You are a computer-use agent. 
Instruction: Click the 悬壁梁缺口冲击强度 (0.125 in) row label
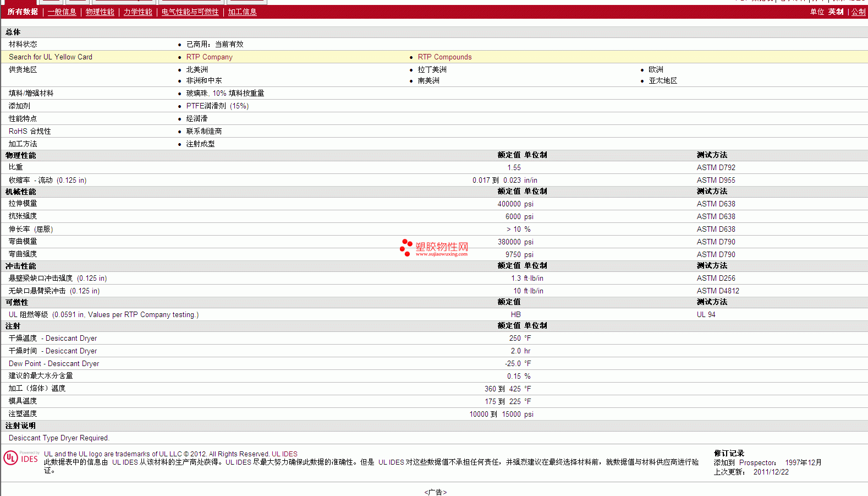(x=58, y=278)
